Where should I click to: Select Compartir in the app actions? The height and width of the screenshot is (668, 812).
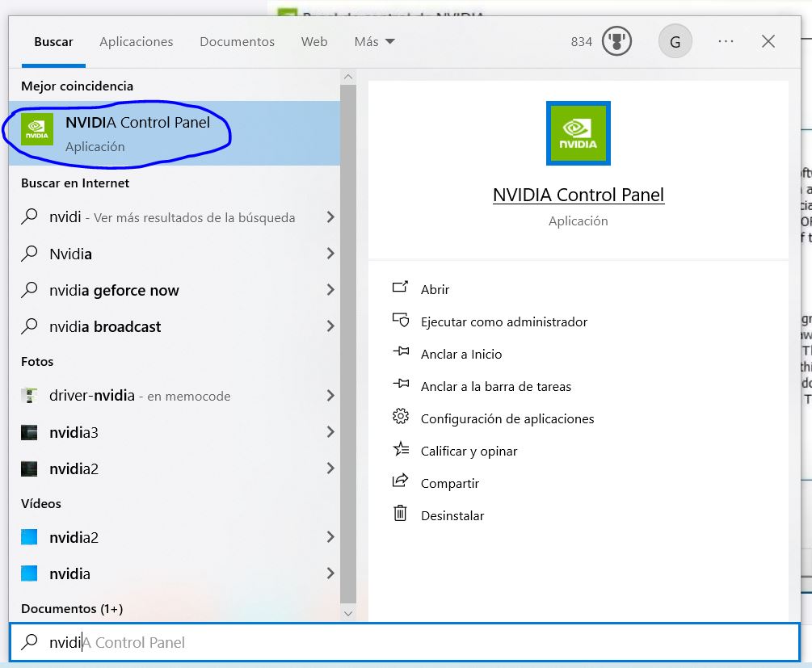click(x=449, y=483)
